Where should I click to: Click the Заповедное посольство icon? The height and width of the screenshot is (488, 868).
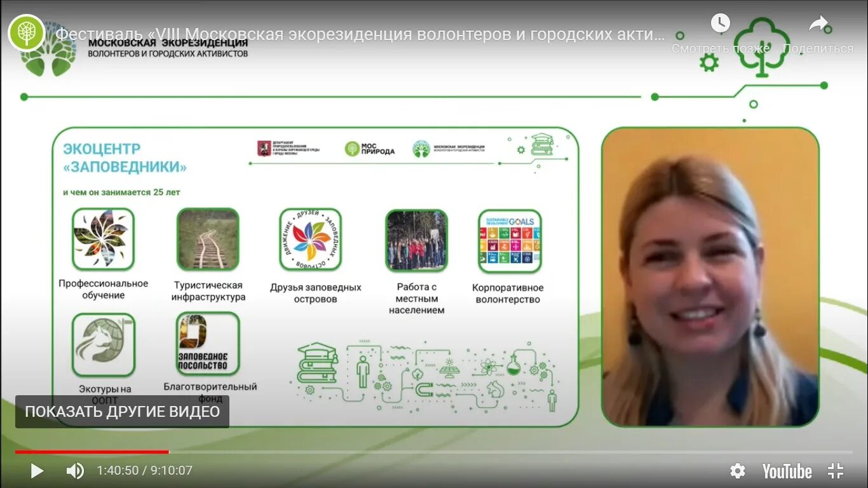208,344
